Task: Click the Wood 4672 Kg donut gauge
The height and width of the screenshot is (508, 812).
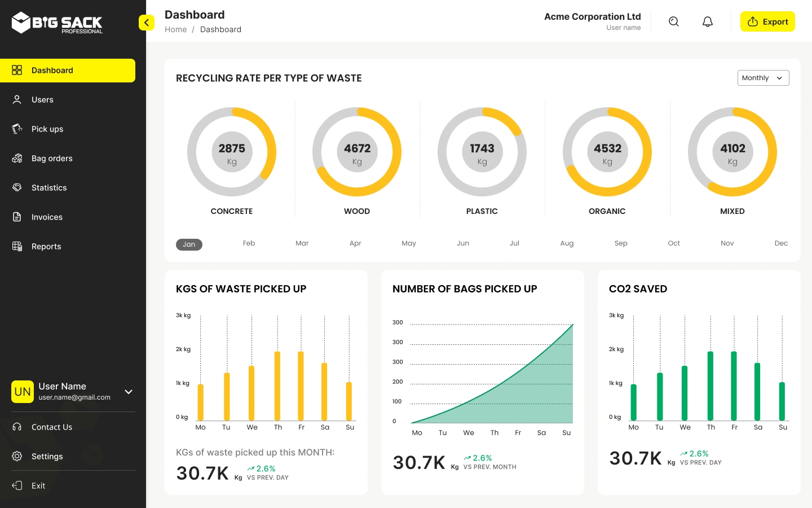Action: pos(357,152)
